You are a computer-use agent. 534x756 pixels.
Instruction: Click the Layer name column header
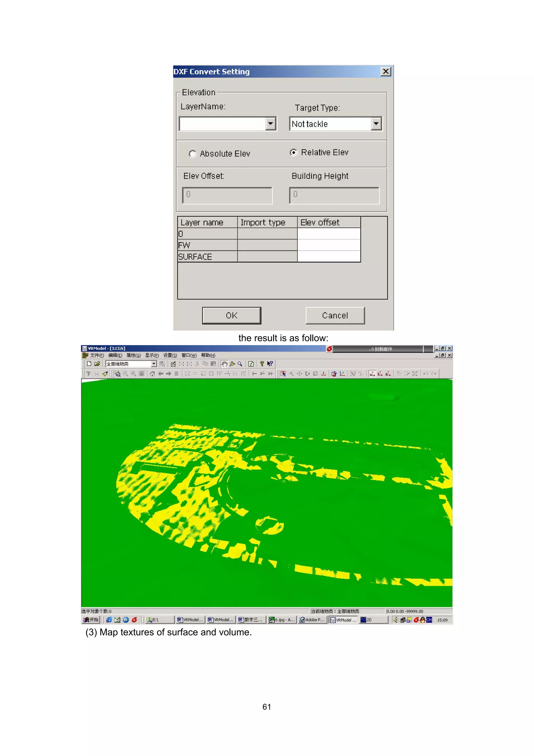tap(207, 222)
